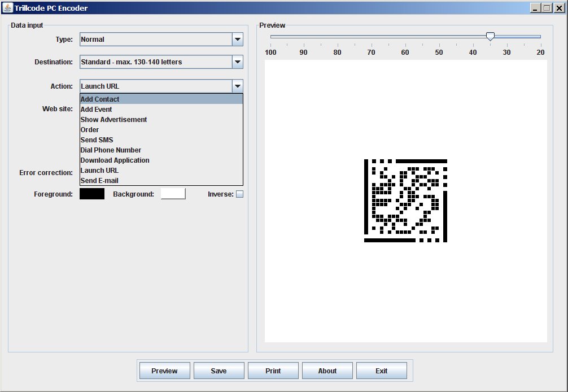Pick Download Application from the list
Viewport: 568px width, 392px height.
tap(161, 160)
